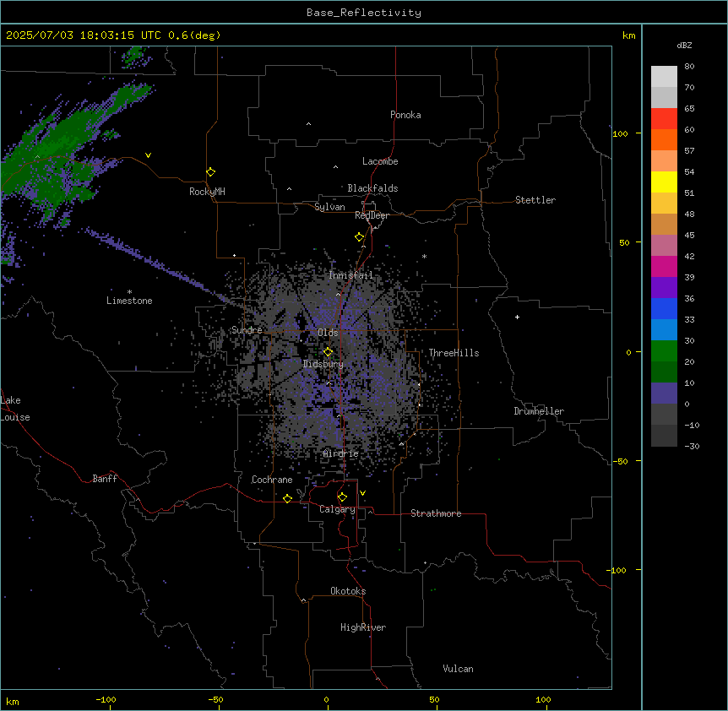Choose the bright green 20-30 dBZ legend swatch
The image size is (728, 711).
point(664,351)
